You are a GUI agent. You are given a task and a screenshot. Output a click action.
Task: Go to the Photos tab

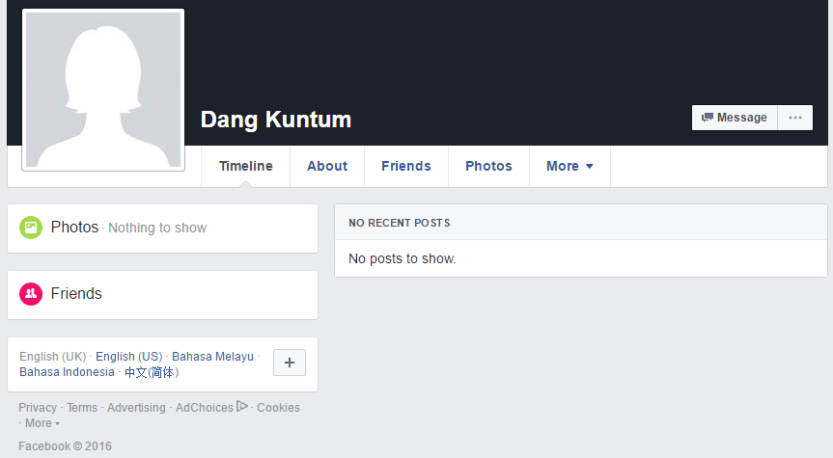point(488,167)
